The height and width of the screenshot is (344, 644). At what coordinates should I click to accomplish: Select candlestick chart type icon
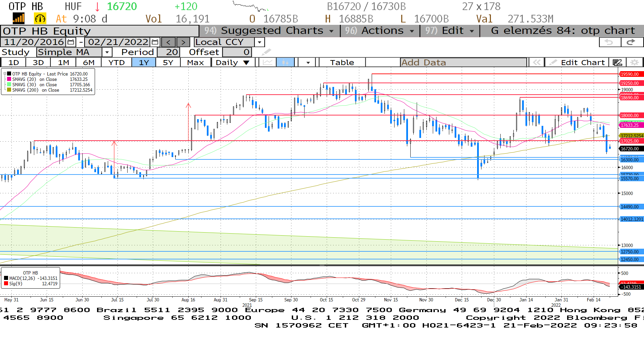(285, 62)
